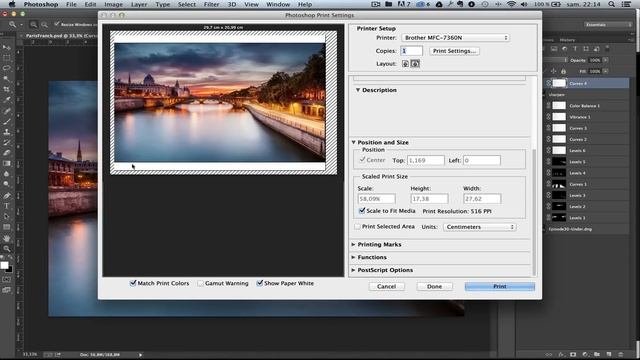Click the Cancel button
This screenshot has height=360, width=640.
click(387, 287)
